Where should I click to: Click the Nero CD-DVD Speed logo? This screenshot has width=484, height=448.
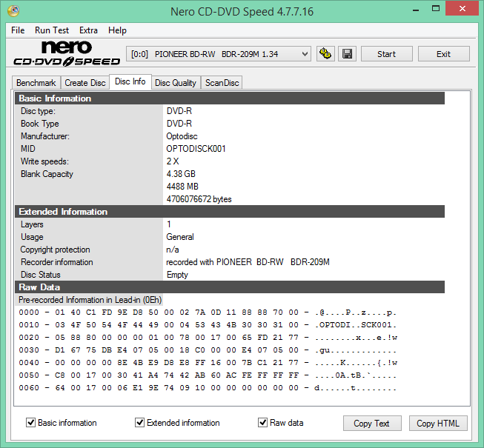[67, 53]
